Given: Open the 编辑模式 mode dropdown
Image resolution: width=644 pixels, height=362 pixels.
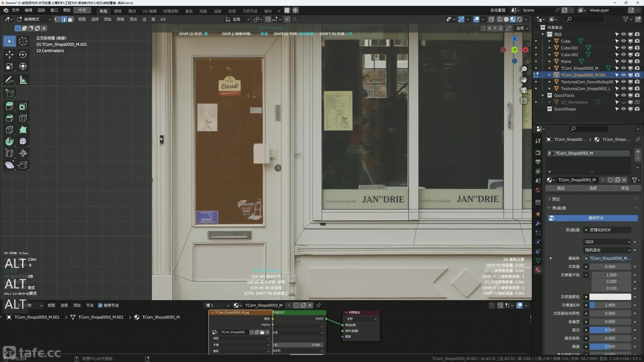Looking at the screenshot, I should [x=34, y=19].
